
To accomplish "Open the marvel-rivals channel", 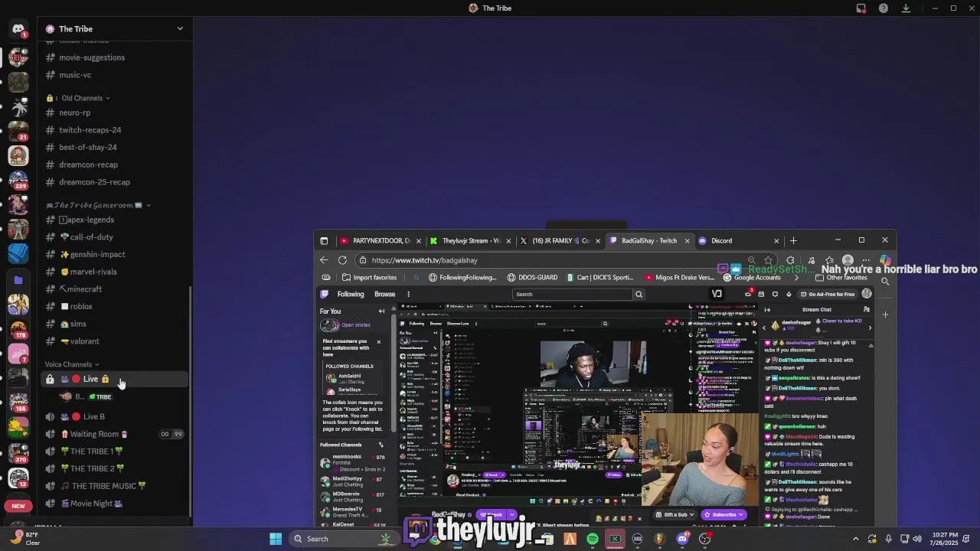I will (115, 272).
